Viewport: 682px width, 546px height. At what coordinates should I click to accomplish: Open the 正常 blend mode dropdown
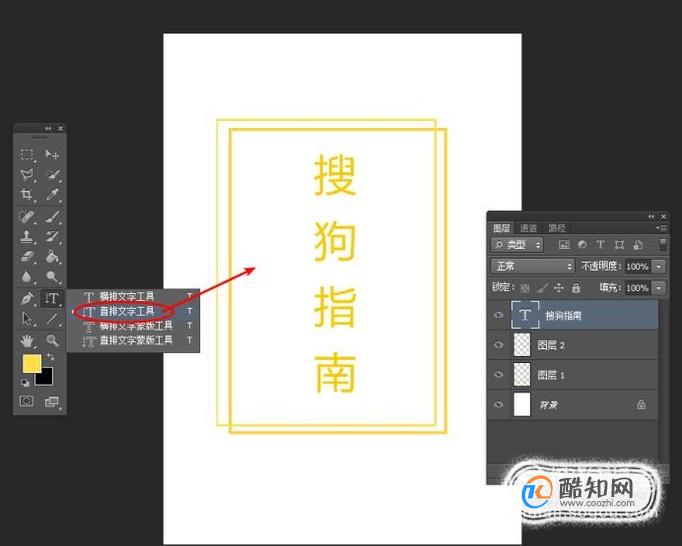coord(532,266)
